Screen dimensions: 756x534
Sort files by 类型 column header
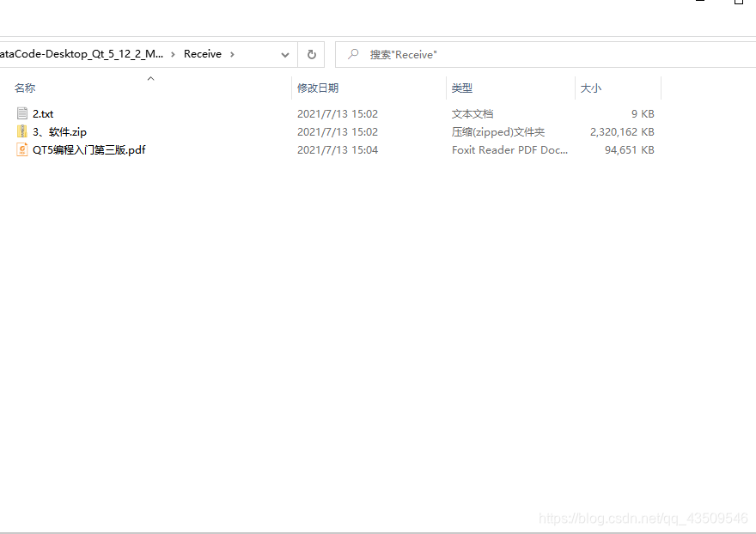coord(462,88)
